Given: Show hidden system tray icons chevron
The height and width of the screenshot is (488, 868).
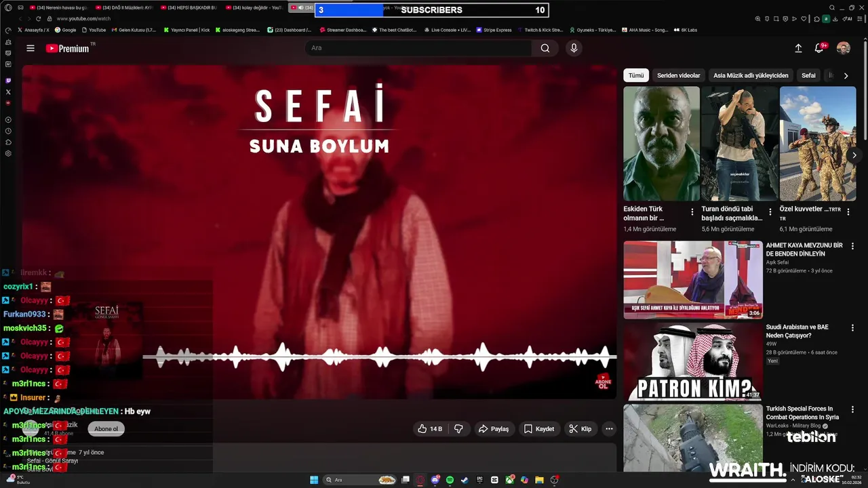Looking at the screenshot, I should [x=793, y=480].
